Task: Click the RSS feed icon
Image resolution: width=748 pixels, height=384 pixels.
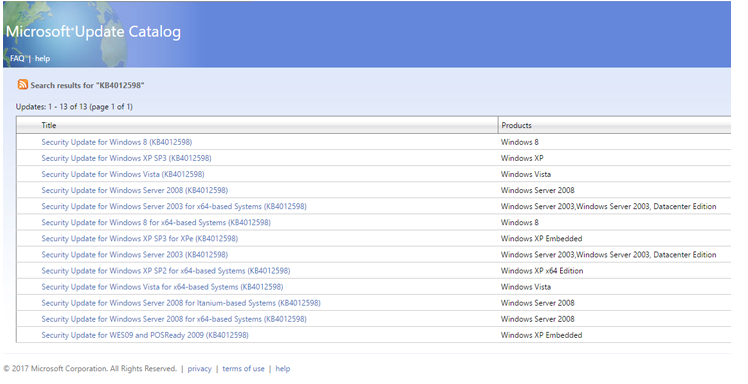Action: [x=22, y=84]
